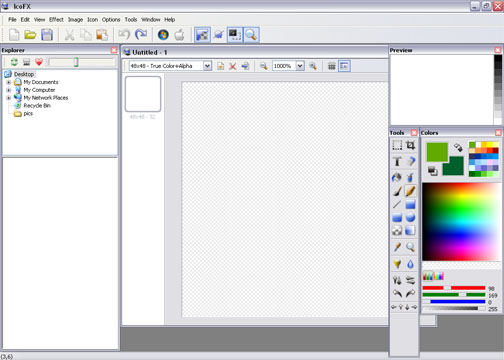The width and height of the screenshot is (504, 360).
Task: Create a new icon file
Action: coord(14,35)
